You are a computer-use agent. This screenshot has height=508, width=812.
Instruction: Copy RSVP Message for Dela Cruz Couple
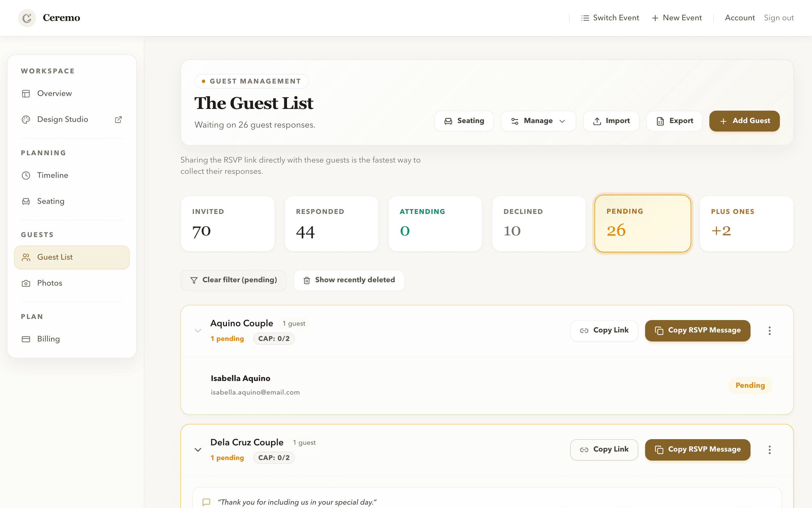pos(698,450)
